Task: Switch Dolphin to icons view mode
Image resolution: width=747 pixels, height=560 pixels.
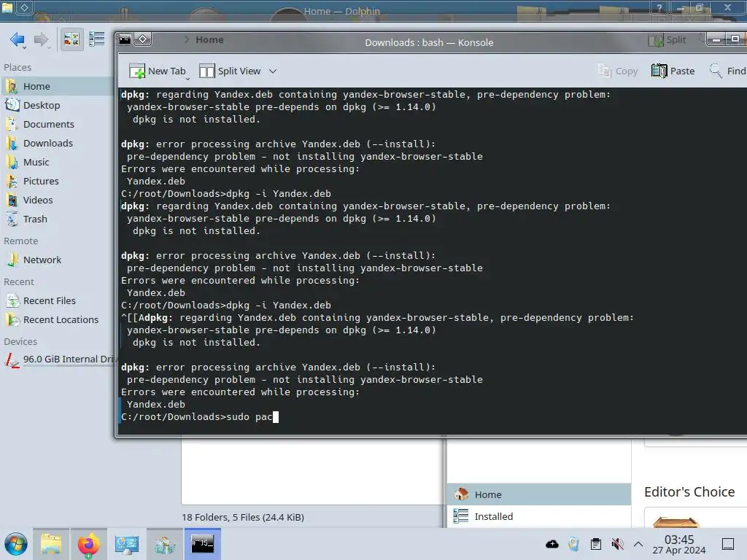Action: (71, 39)
